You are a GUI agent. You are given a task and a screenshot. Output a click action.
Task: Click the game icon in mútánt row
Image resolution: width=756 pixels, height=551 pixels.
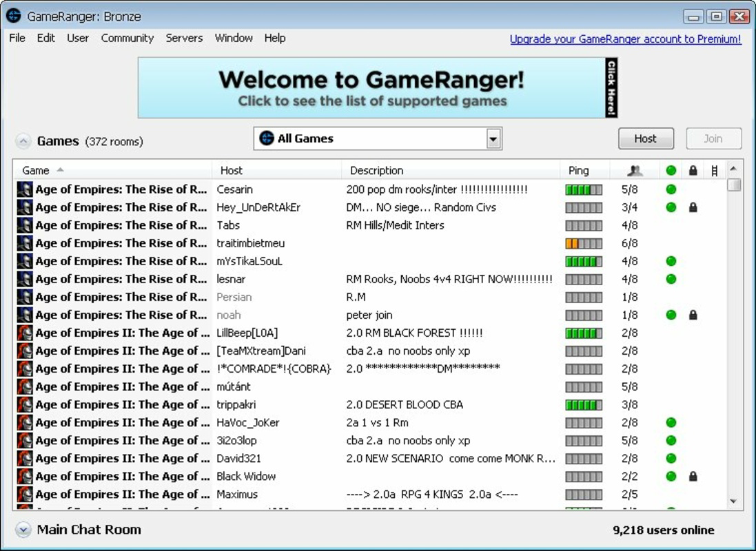25,386
